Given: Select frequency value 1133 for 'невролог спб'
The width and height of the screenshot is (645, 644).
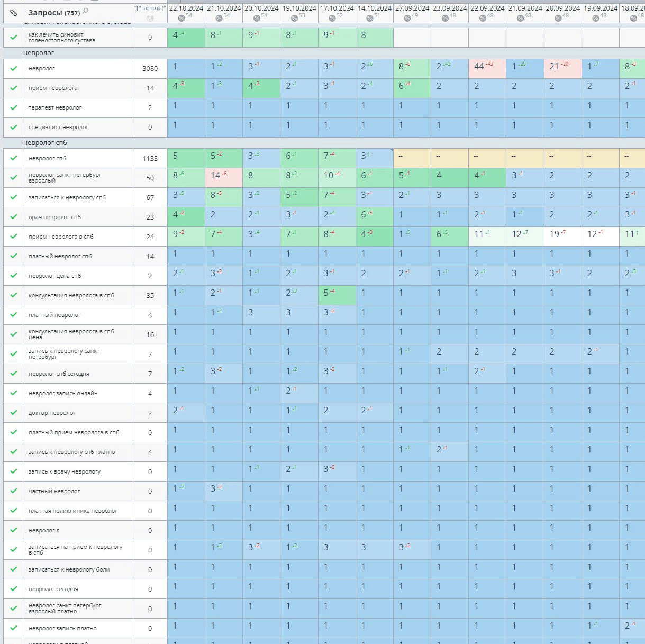Looking at the screenshot, I should 150,158.
